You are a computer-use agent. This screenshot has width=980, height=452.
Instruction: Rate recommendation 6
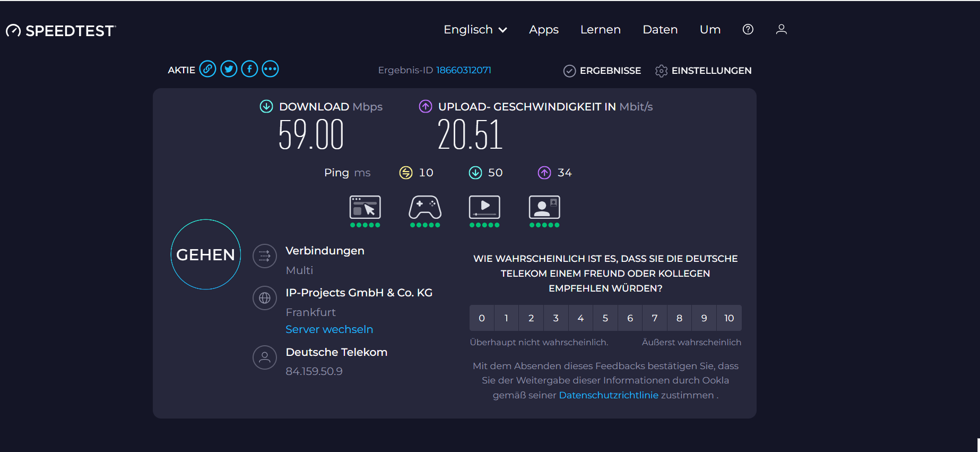pyautogui.click(x=630, y=318)
